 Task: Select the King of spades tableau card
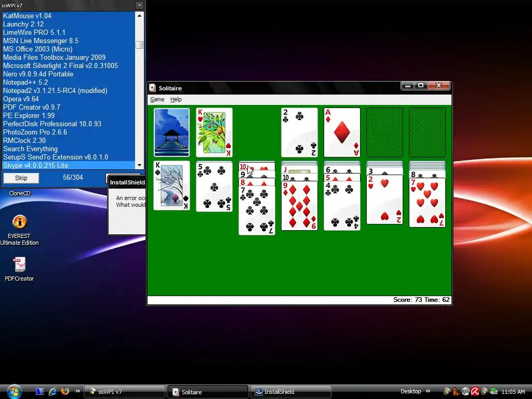[171, 185]
